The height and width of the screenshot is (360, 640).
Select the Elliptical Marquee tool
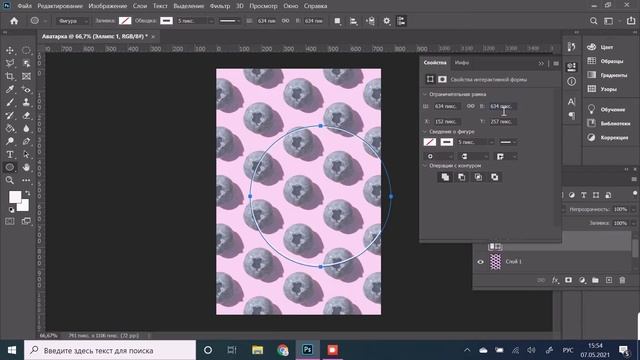coord(26,51)
